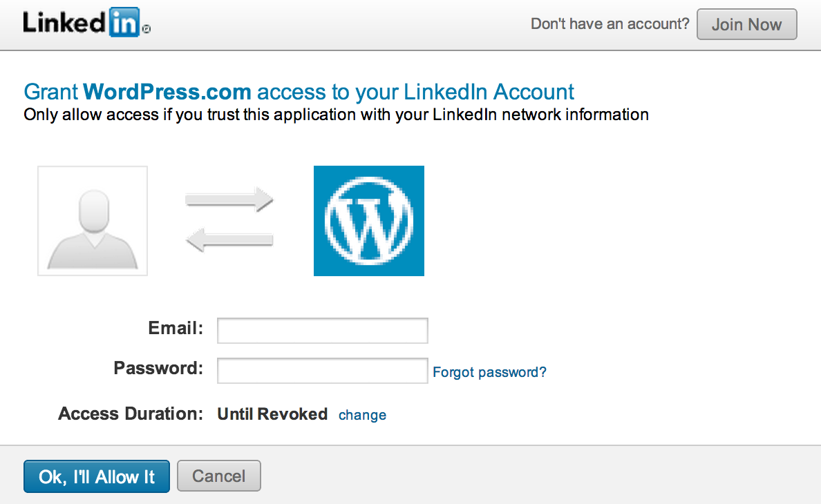The image size is (821, 504).
Task: Focus the Password input field
Action: [323, 371]
